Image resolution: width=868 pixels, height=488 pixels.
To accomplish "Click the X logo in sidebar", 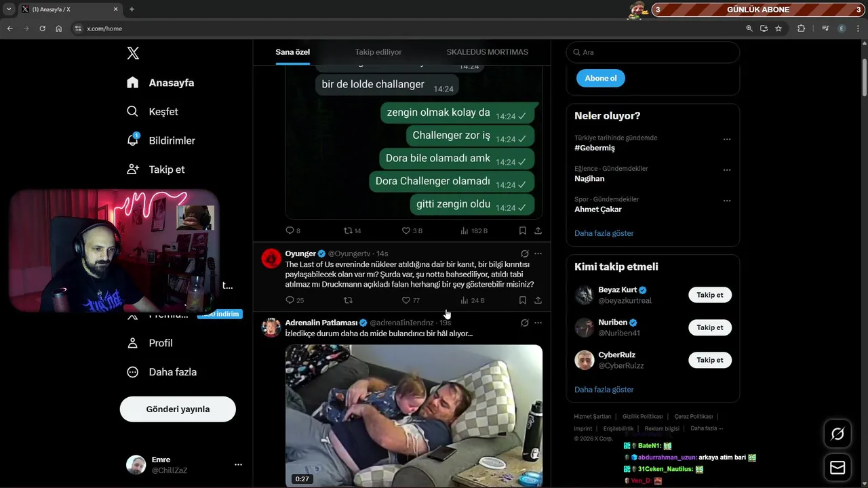I will point(133,54).
